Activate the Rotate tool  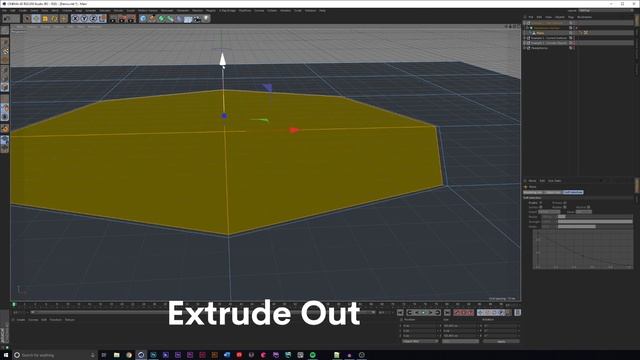pos(54,19)
